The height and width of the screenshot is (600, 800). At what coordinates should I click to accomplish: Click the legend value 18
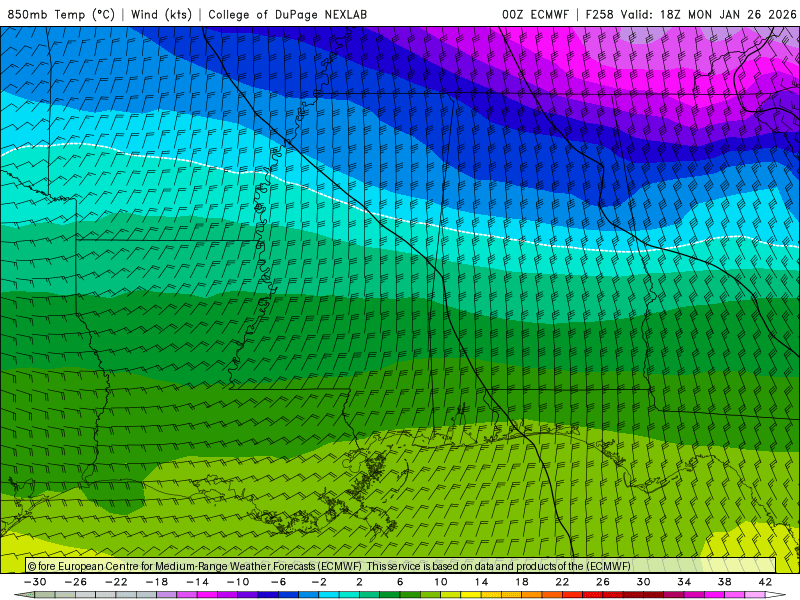tap(522, 582)
